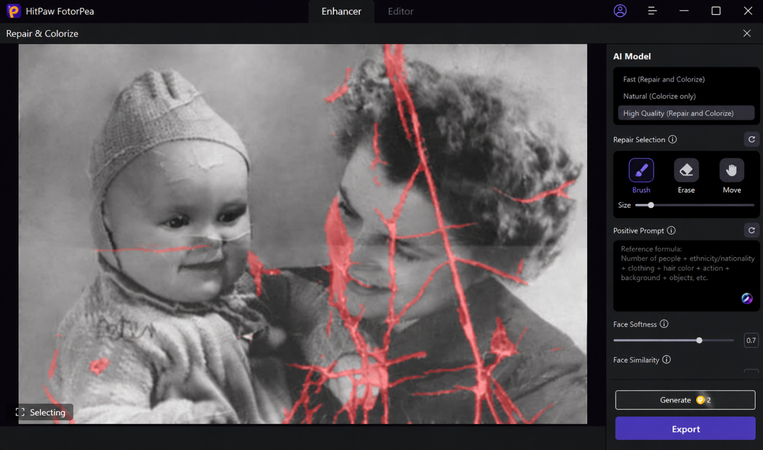Click the Repair Selection label
The image size is (763, 450).
point(639,140)
